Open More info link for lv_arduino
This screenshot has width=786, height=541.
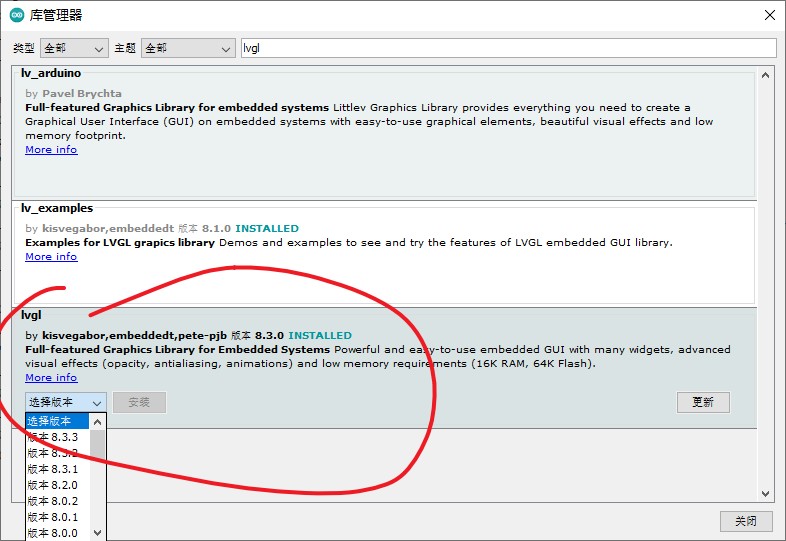pyautogui.click(x=51, y=149)
